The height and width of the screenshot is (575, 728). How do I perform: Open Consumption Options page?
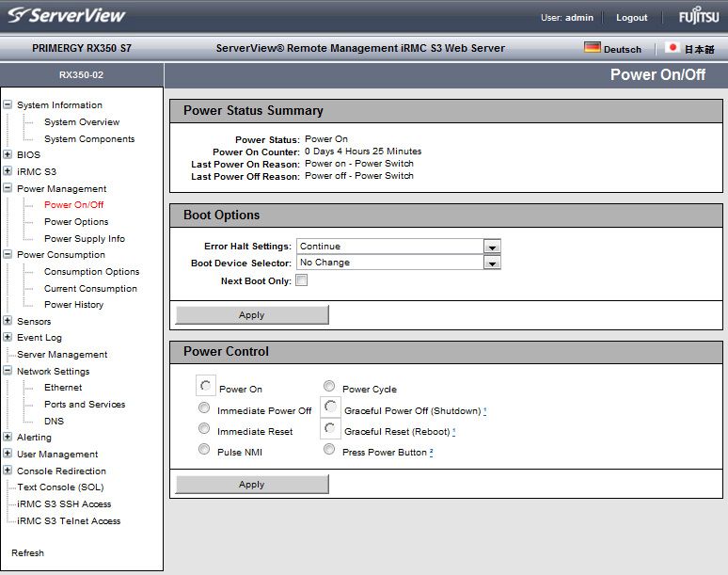pos(91,271)
